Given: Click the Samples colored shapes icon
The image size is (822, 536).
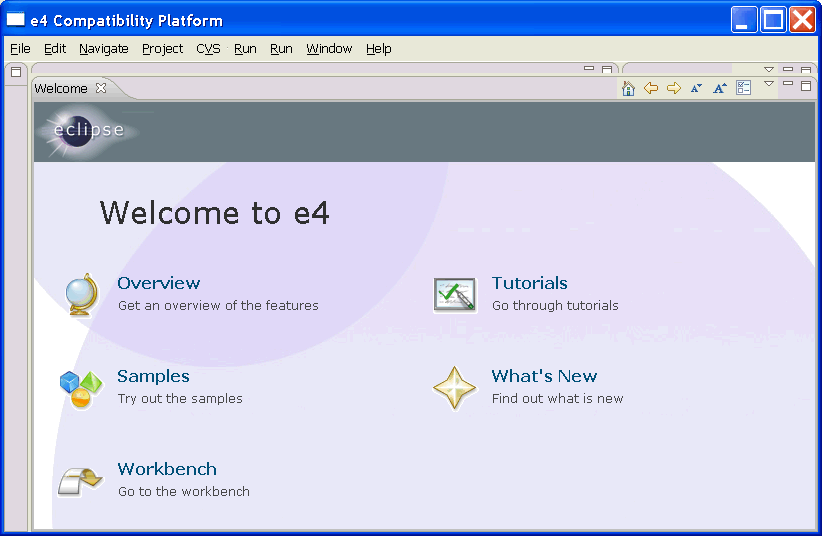Looking at the screenshot, I should [x=80, y=389].
